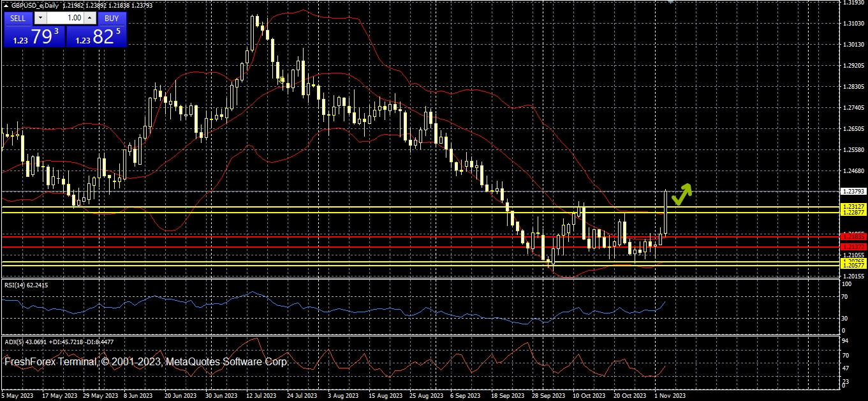Click the 1 Nov 2023 date marker
868x401 pixels.
pos(670,396)
